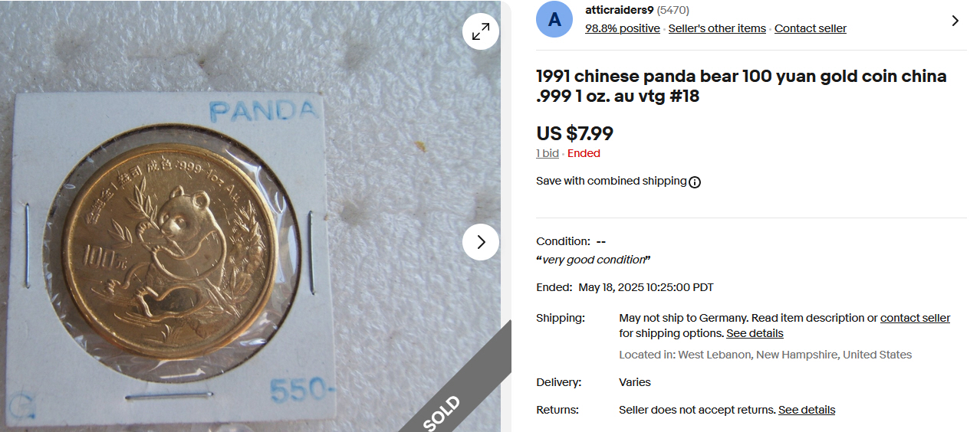This screenshot has width=980, height=432.
Task: Click the US $7.99 price
Action: pyautogui.click(x=574, y=133)
